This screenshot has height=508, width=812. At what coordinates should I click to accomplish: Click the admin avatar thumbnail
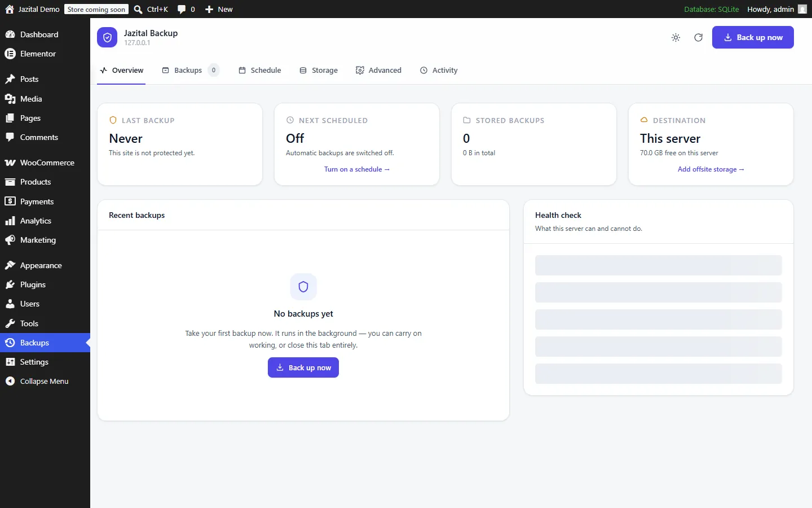click(802, 9)
